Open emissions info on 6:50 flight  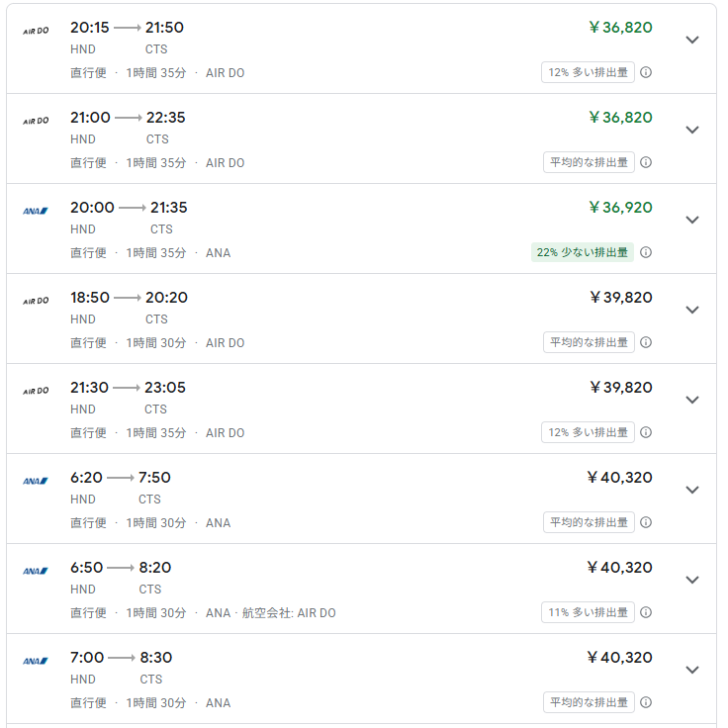(646, 612)
